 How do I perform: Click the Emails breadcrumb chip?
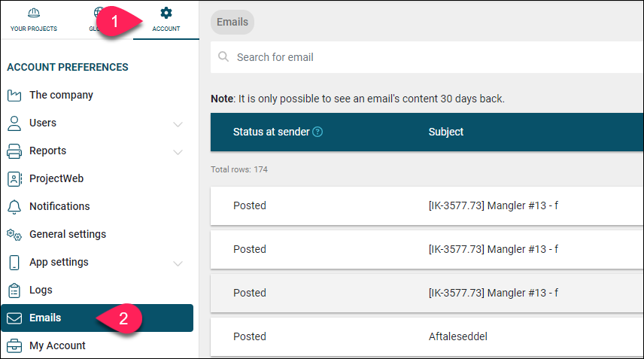(232, 22)
